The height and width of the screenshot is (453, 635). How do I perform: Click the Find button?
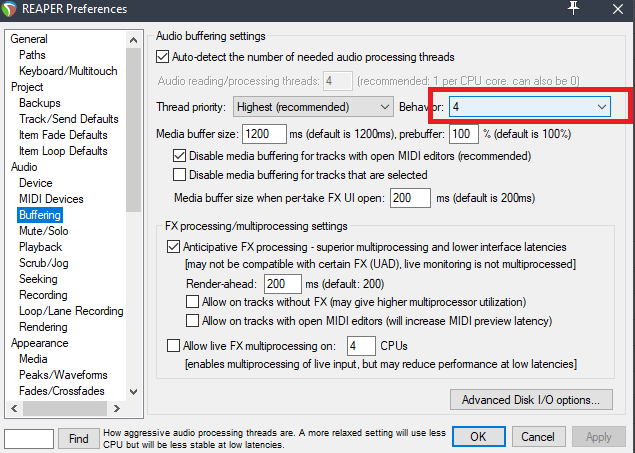(x=79, y=438)
